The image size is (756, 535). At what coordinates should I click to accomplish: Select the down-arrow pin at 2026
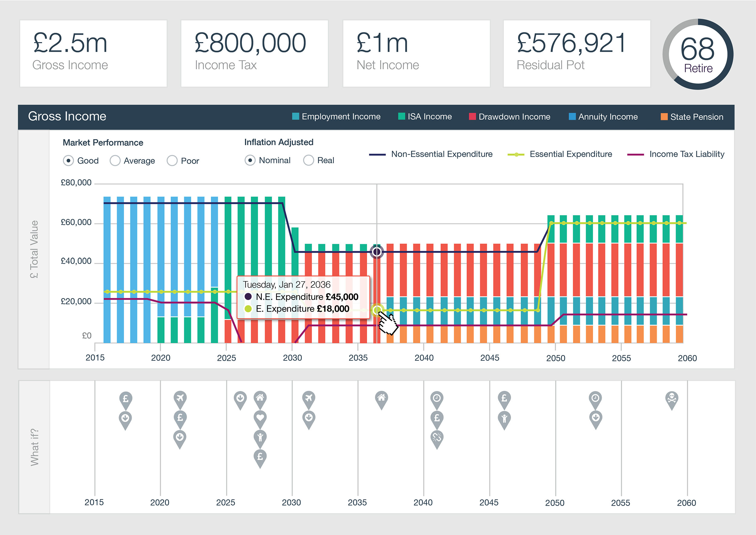point(240,398)
